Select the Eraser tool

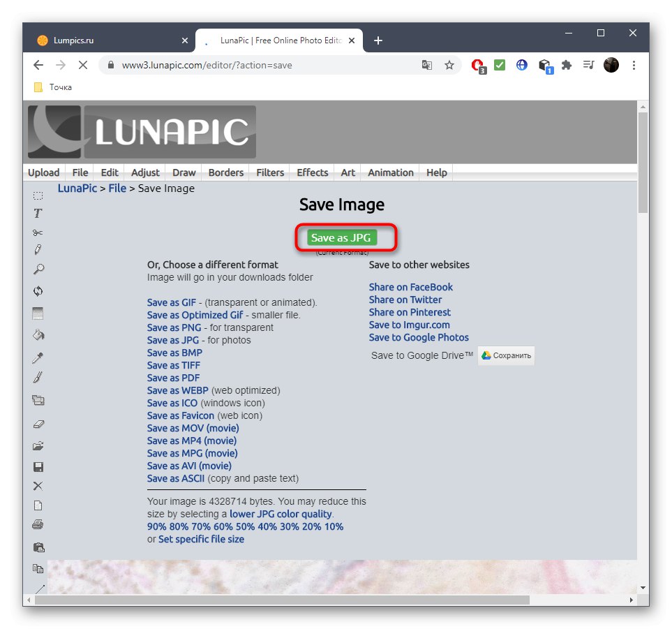coord(38,424)
